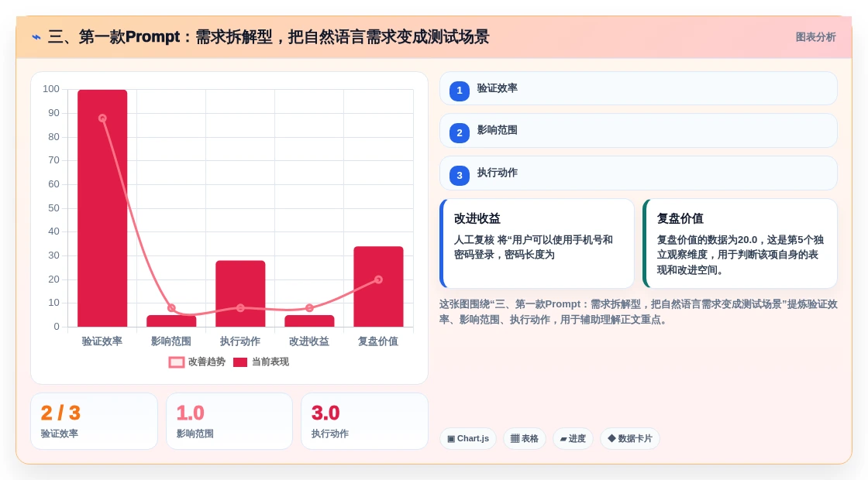The width and height of the screenshot is (868, 480).
Task: Click the 1.0 影响范围 stat card
Action: pos(229,421)
